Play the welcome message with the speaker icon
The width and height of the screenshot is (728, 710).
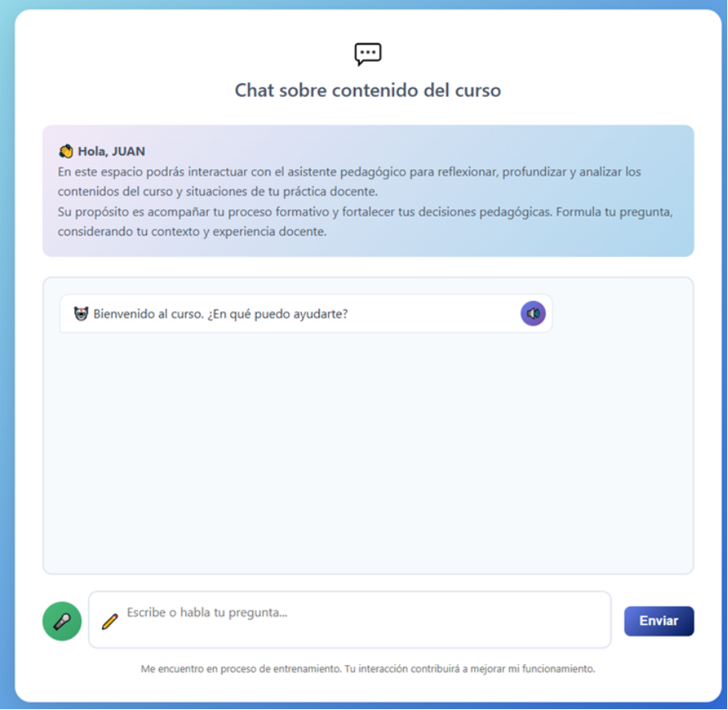[x=533, y=314]
